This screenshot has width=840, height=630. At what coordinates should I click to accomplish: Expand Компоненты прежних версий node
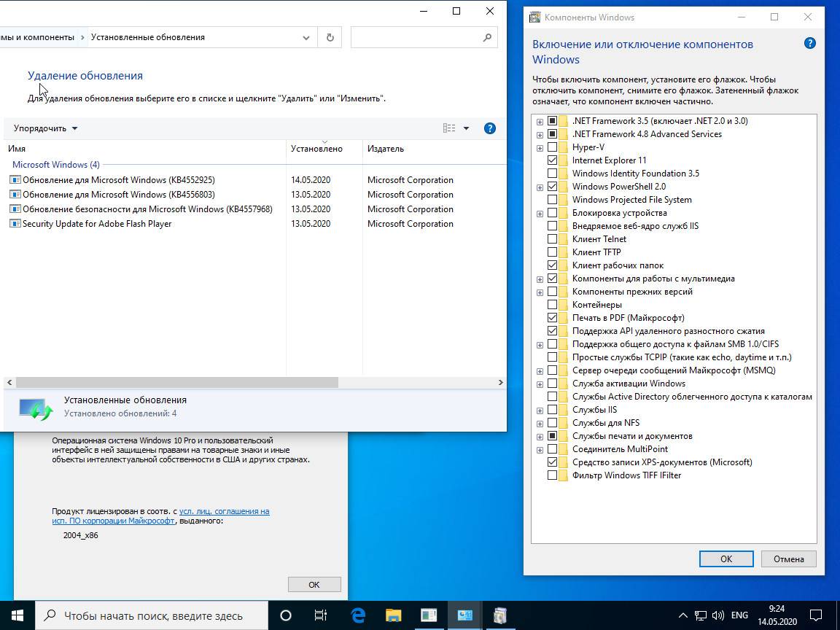[x=540, y=292]
